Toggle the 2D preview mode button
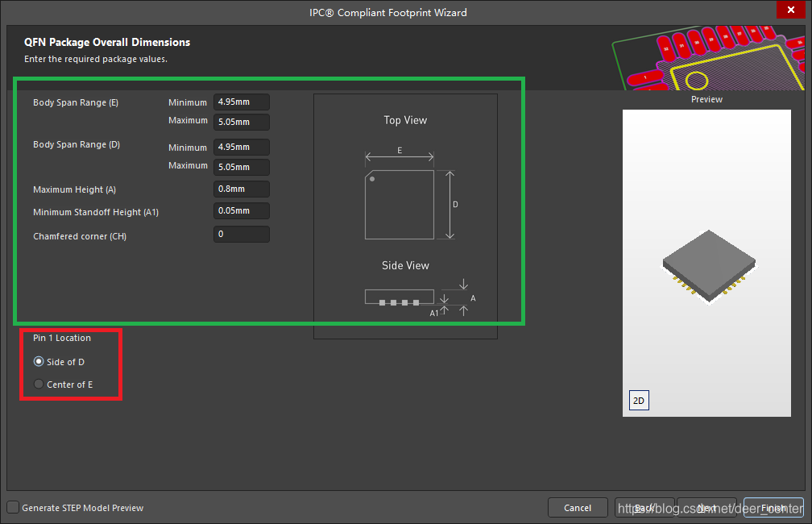 tap(638, 400)
